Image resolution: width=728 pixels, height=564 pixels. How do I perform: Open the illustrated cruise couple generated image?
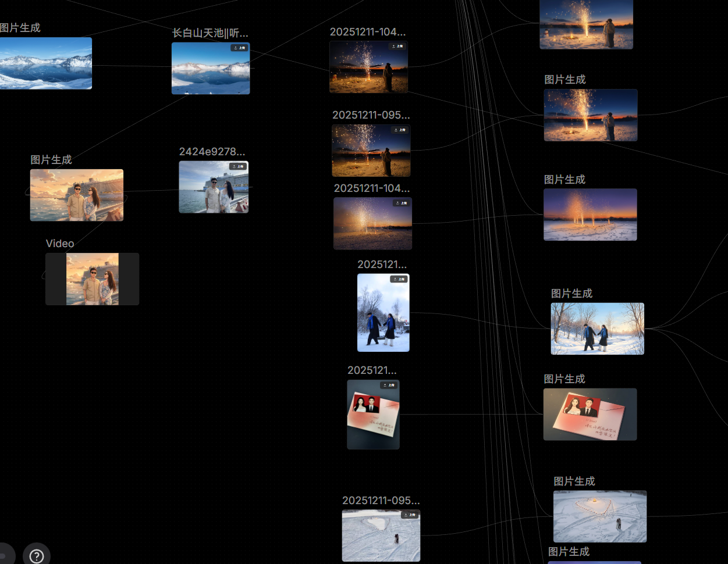pos(76,195)
